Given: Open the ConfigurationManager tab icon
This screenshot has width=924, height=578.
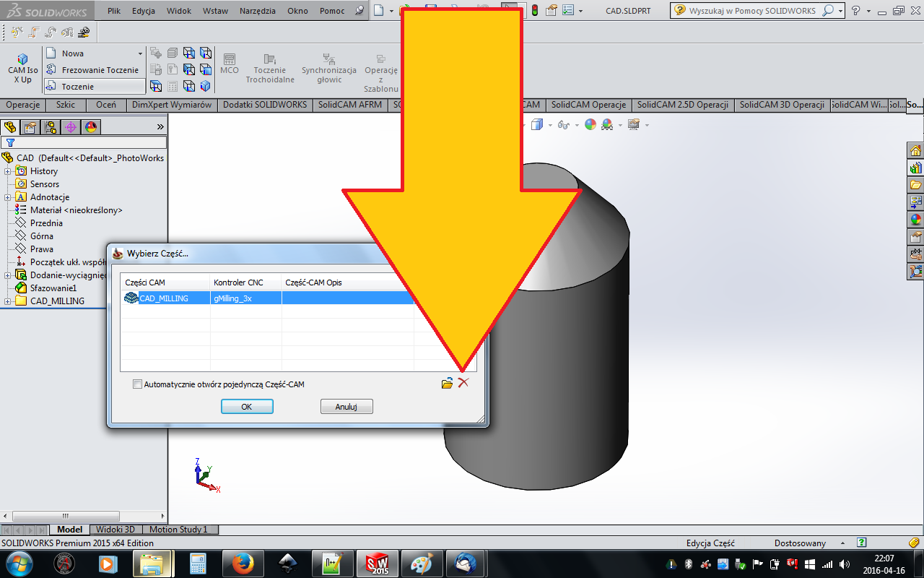Looking at the screenshot, I should [x=51, y=127].
